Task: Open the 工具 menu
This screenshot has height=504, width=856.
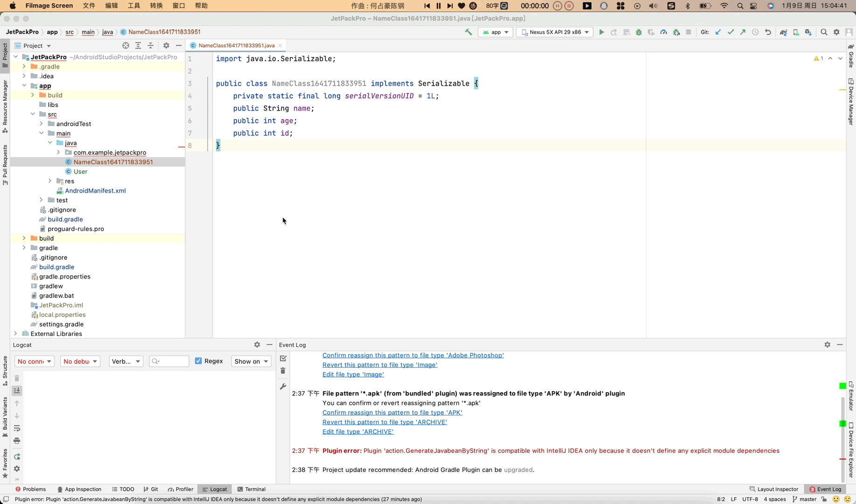Action: 134,6
